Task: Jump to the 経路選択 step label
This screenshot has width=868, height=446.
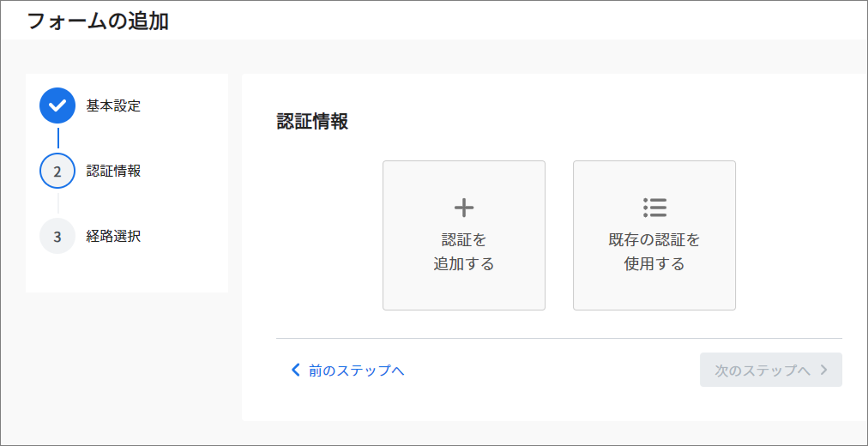Action: [113, 236]
